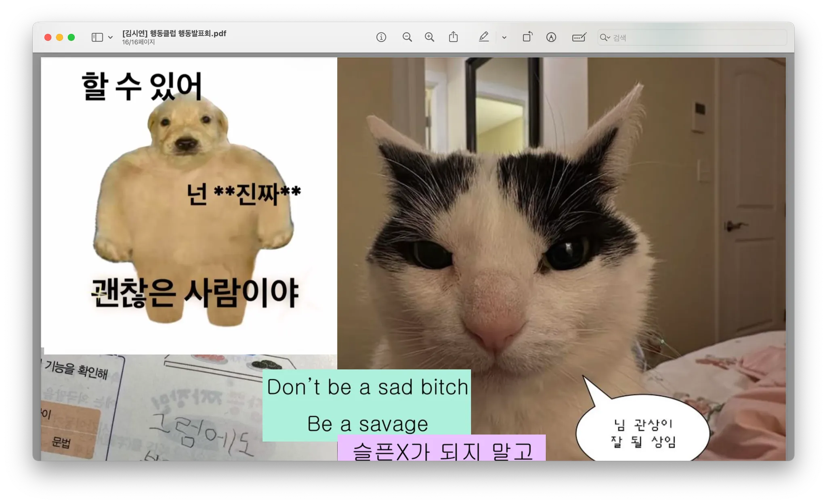Open search options from the magnifier chevron
The width and height of the screenshot is (827, 504).
tap(605, 38)
